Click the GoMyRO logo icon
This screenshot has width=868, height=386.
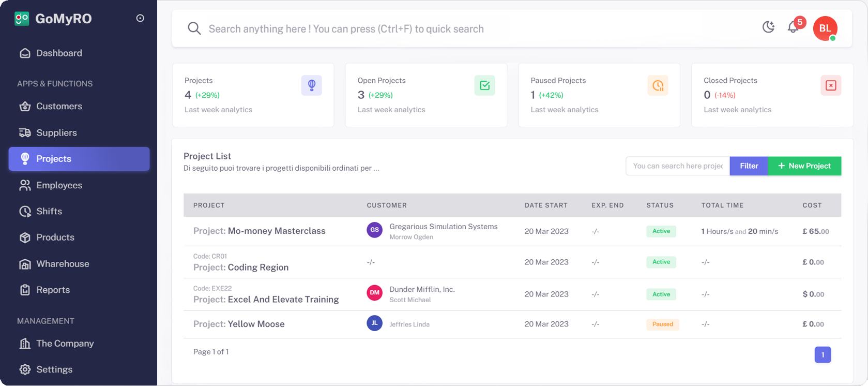click(22, 19)
